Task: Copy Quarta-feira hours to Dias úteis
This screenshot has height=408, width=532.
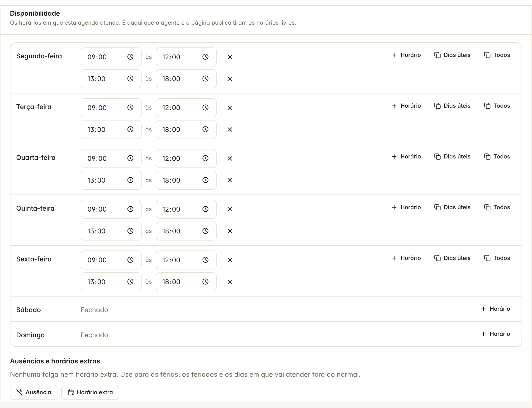Action: (x=452, y=157)
